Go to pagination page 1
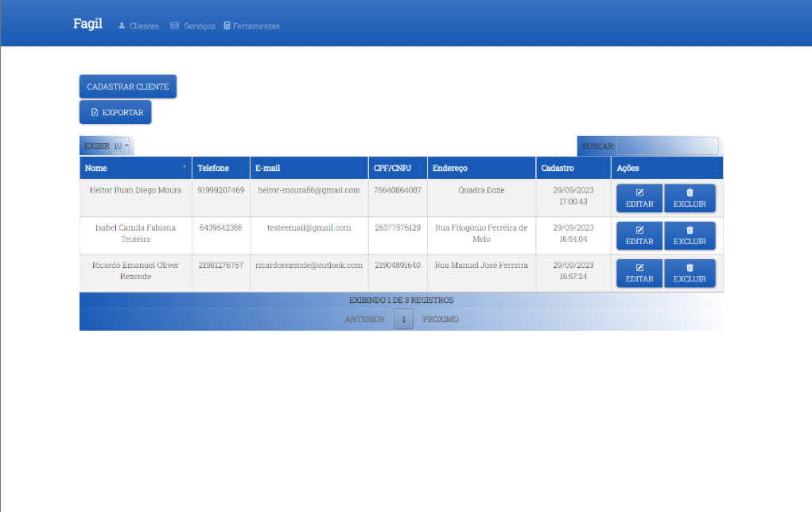 403,320
